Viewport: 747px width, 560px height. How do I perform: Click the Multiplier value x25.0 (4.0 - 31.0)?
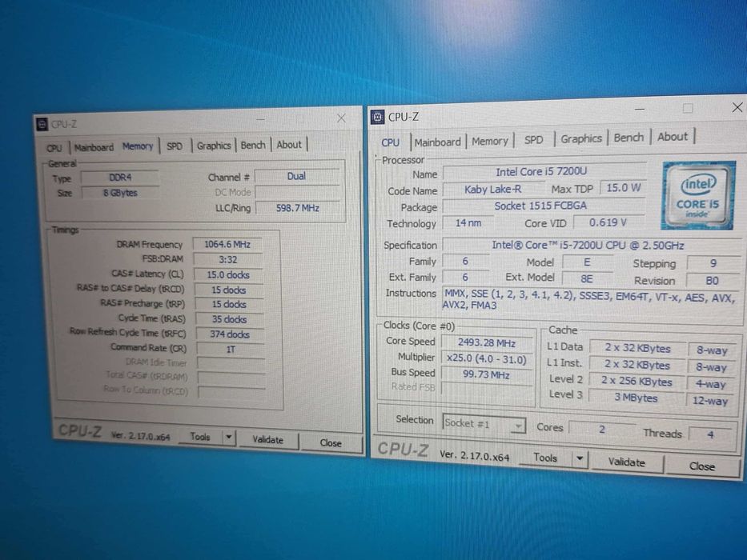[487, 359]
